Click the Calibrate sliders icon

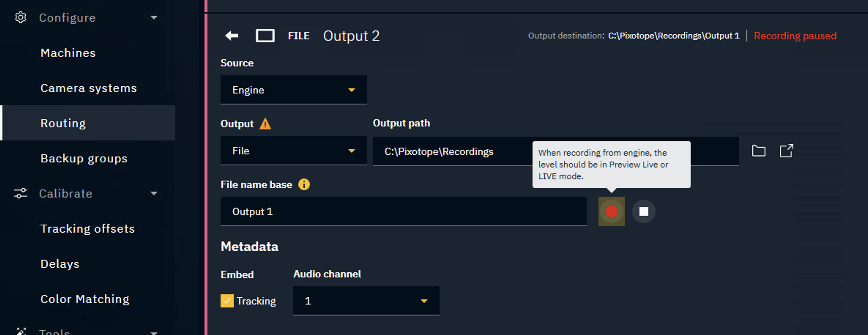tap(21, 193)
